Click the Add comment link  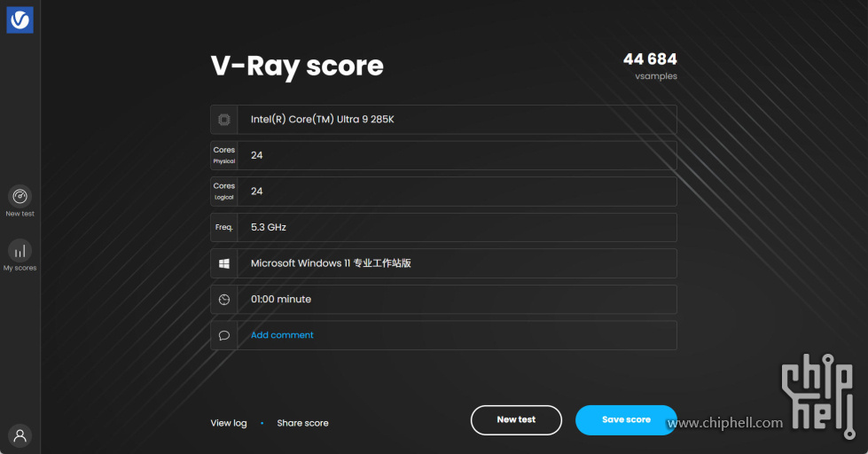tap(282, 335)
